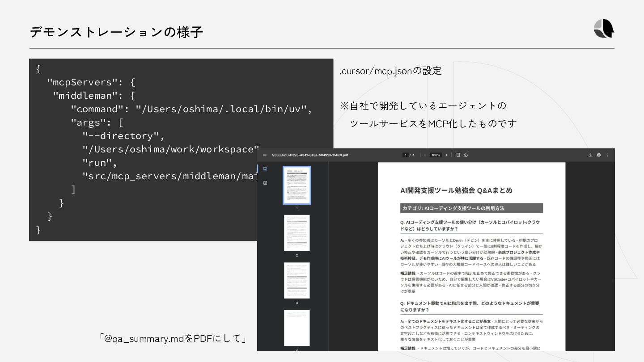Click the note ※自社で開発しているエージェントの
This screenshot has width=644, height=362.
point(423,106)
